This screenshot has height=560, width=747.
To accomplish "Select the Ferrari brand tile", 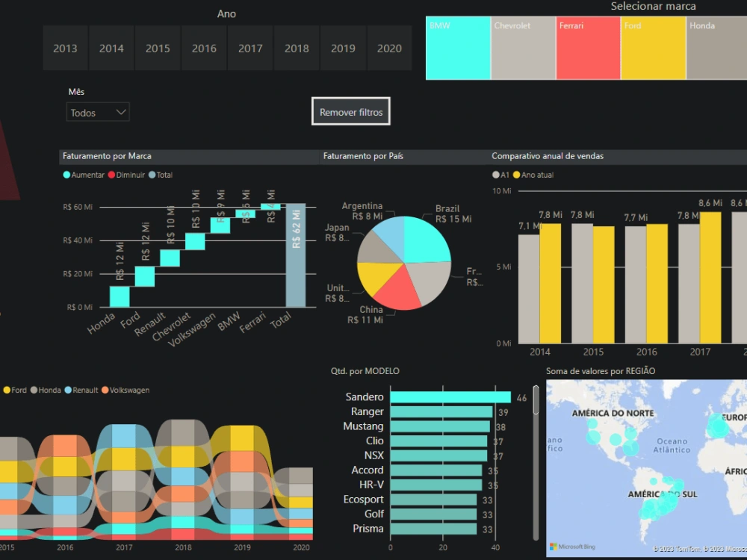I will coord(589,48).
